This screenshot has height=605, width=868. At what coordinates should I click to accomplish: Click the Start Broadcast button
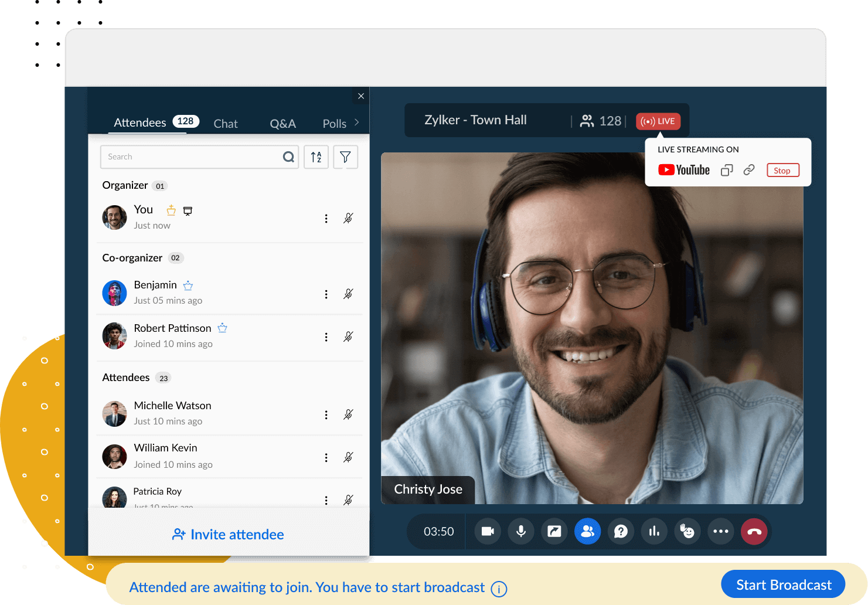[783, 585]
